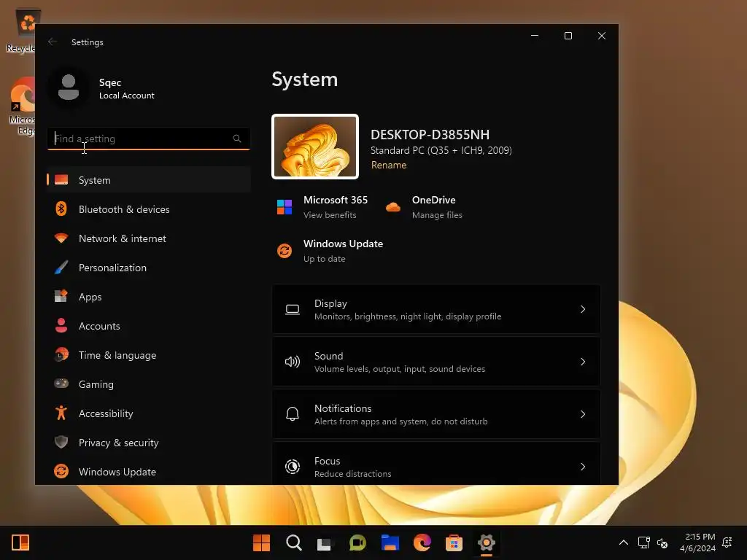Click the Settings gear on taskbar
The image size is (747, 560).
tap(486, 542)
